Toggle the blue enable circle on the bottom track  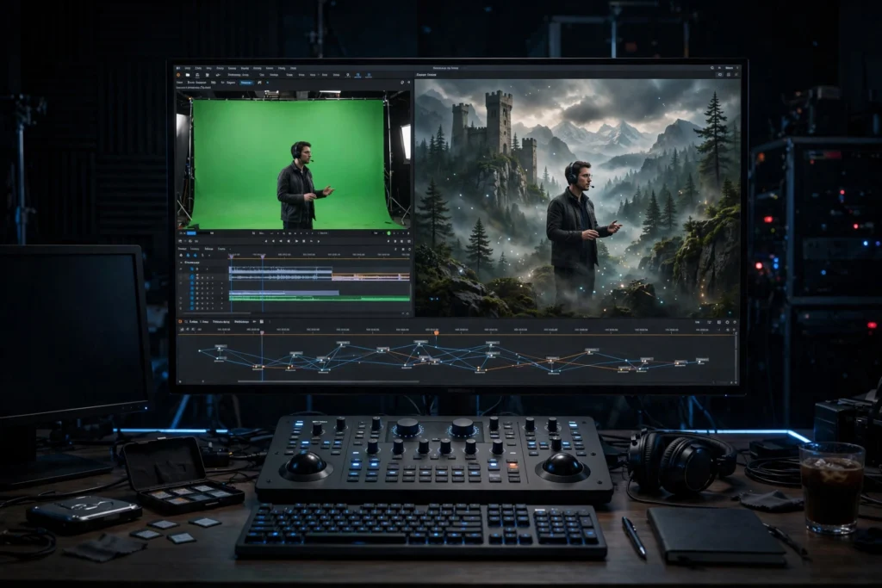[192, 308]
